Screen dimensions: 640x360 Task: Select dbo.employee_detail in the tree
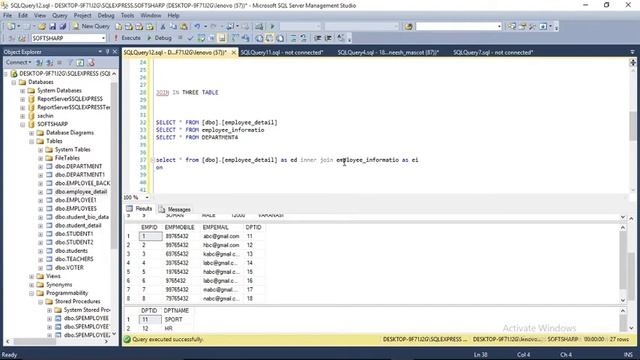81,192
